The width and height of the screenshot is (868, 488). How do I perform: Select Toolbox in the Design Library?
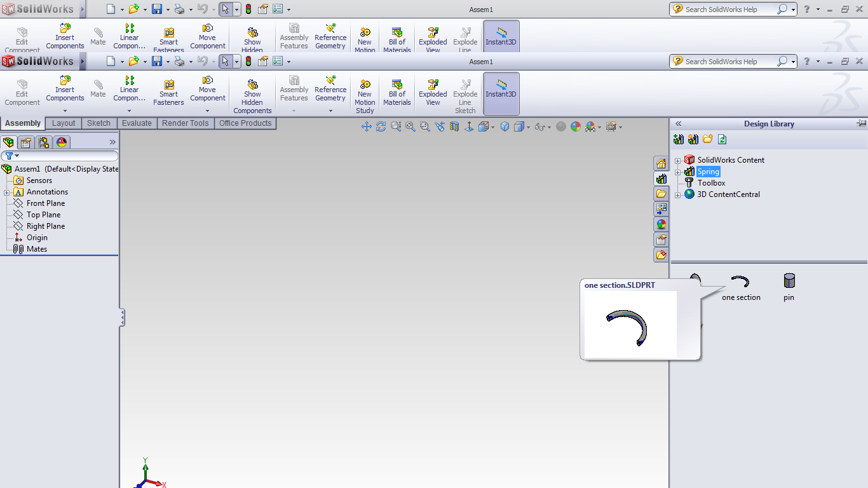tap(711, 183)
